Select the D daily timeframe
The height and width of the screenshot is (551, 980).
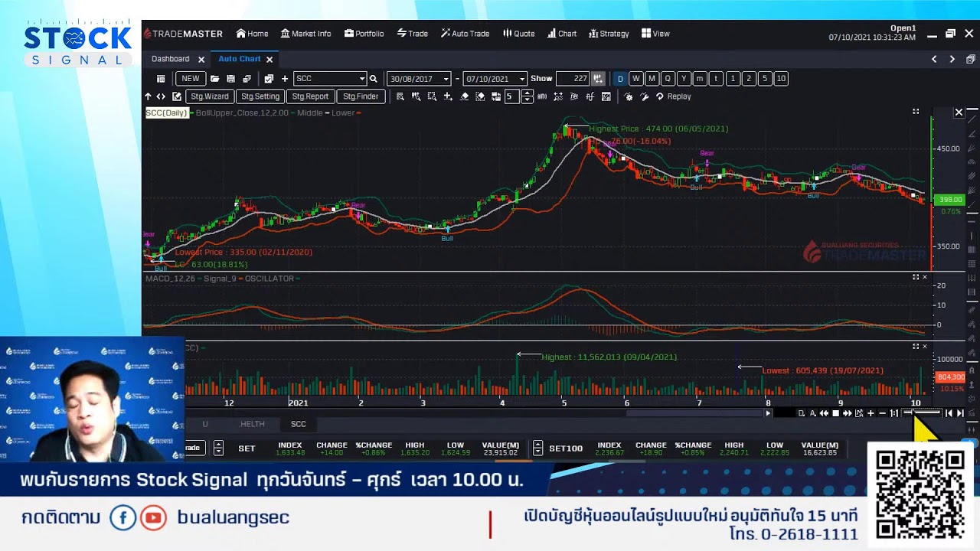pos(620,79)
